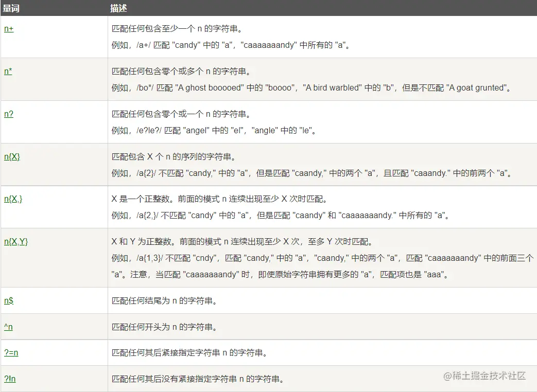Click text 匹配包含 X 个 n 的序列的字符串。
The width and height of the screenshot is (537, 392).
click(174, 157)
